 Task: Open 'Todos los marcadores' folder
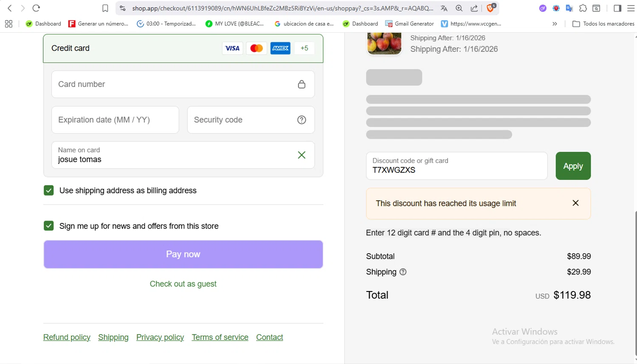pos(603,24)
